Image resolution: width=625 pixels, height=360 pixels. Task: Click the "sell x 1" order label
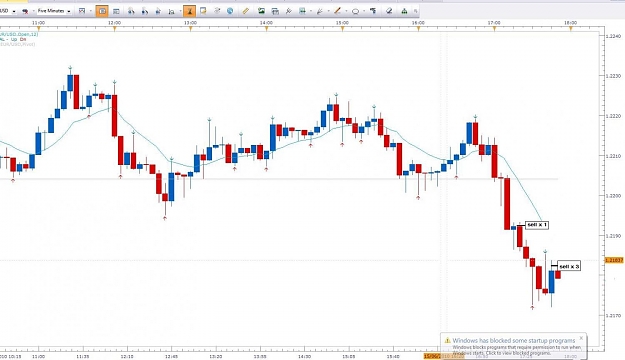[x=537, y=225]
